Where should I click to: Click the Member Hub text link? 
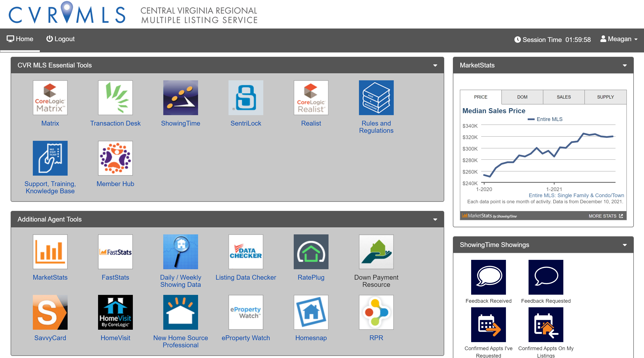click(115, 184)
